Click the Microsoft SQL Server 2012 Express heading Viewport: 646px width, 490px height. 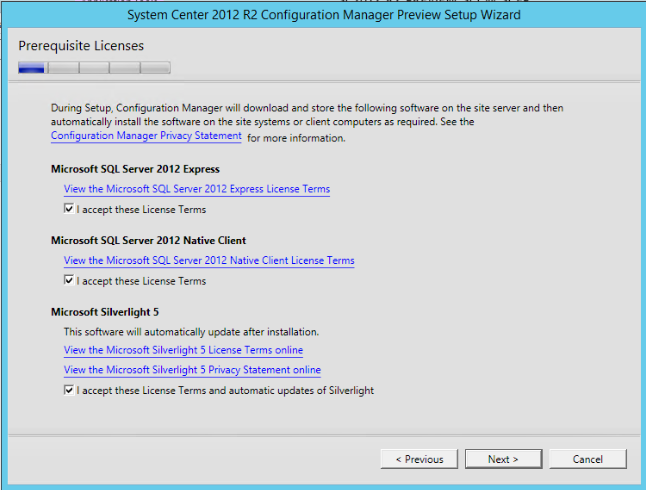(135, 169)
